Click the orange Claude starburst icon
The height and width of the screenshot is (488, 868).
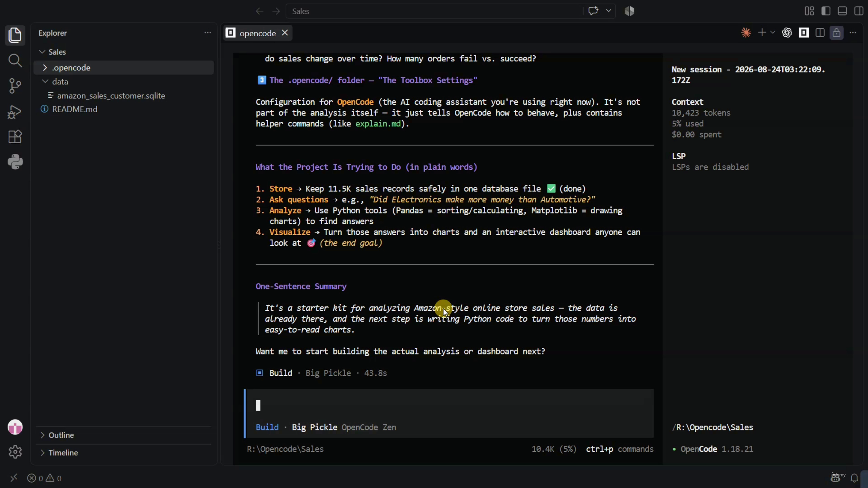(x=746, y=33)
